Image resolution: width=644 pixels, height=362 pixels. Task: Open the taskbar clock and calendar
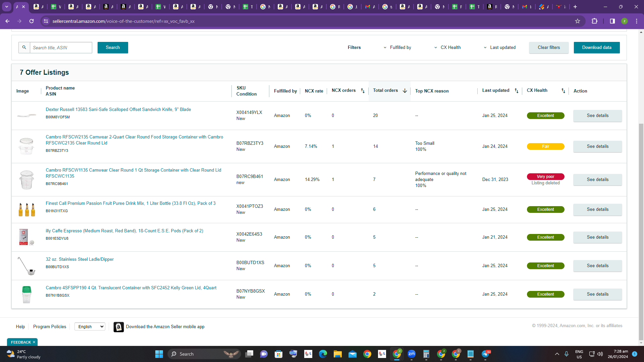(x=618, y=354)
